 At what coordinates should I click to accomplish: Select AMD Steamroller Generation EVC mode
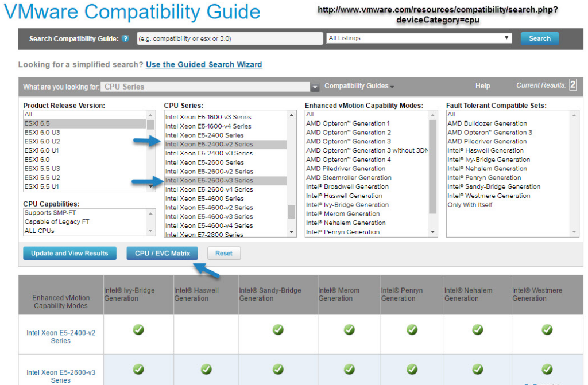(366, 177)
